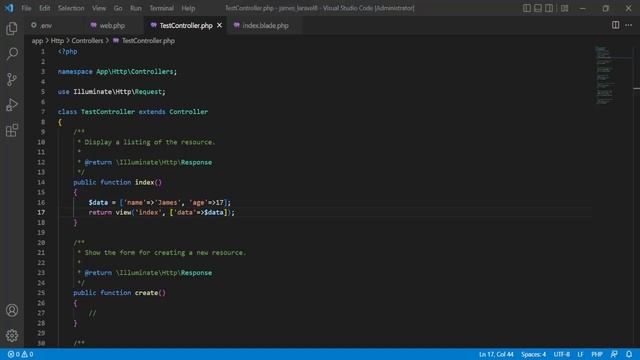Image resolution: width=640 pixels, height=360 pixels.
Task: Open the Selection menu
Action: click(x=71, y=8)
